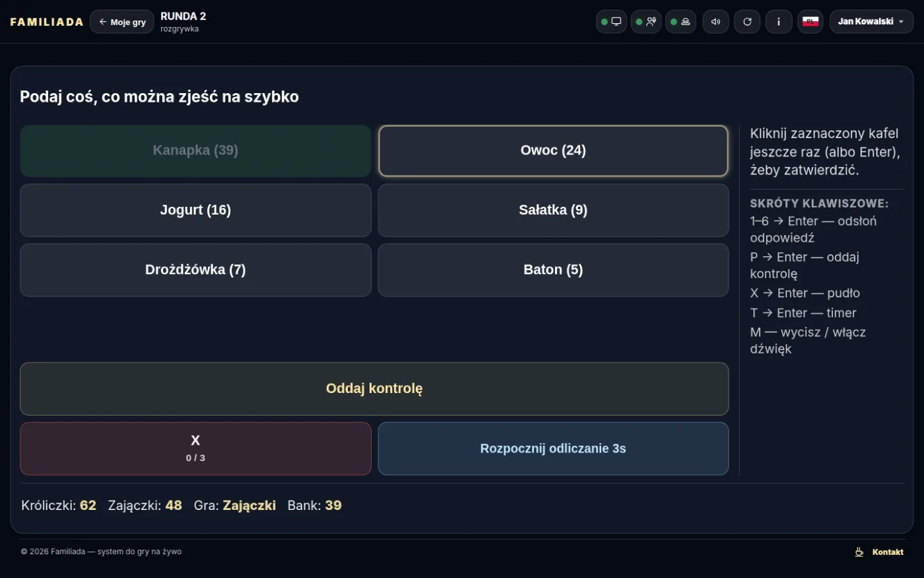This screenshot has width=924, height=578.
Task: Open the display screen status button
Action: 611,22
